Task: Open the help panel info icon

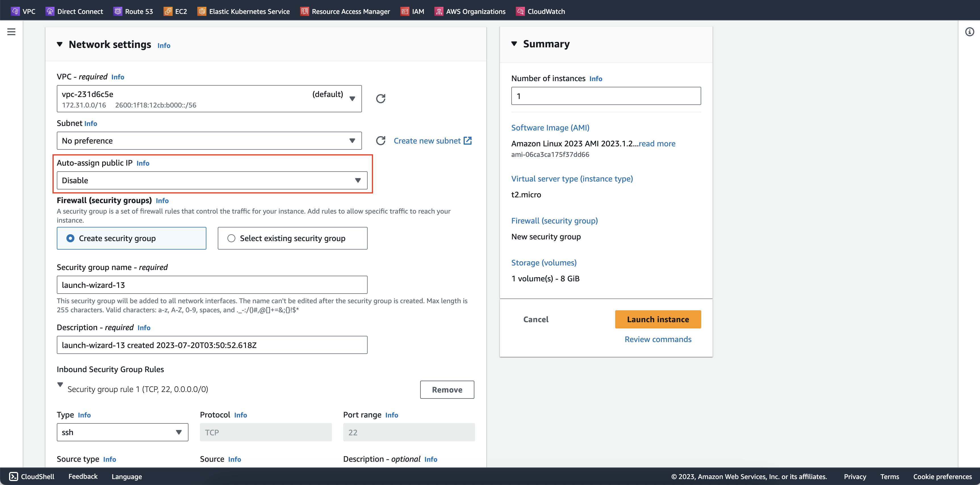Action: 969,32
